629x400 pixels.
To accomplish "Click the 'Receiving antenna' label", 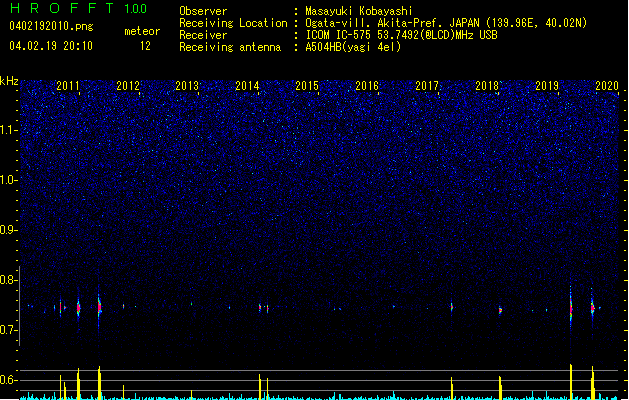I will click(230, 47).
